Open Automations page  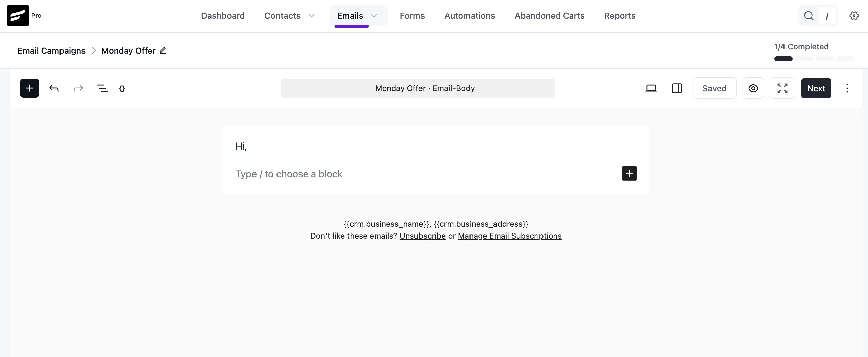[x=469, y=16]
